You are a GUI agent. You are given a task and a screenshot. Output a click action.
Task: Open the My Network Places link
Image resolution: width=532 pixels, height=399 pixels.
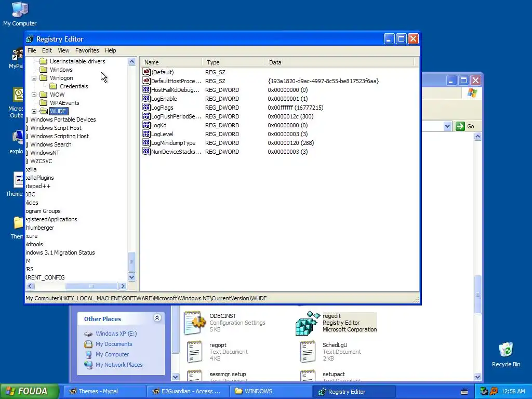(x=119, y=365)
